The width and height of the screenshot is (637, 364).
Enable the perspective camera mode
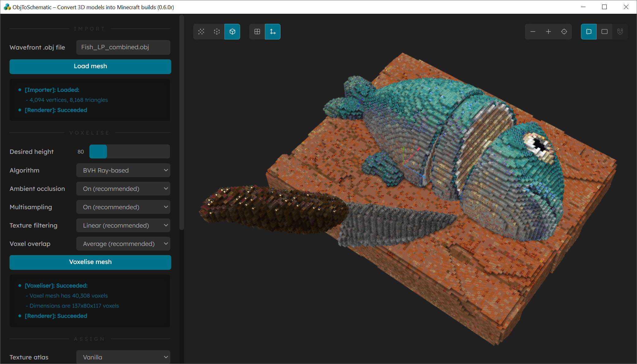[x=589, y=32]
